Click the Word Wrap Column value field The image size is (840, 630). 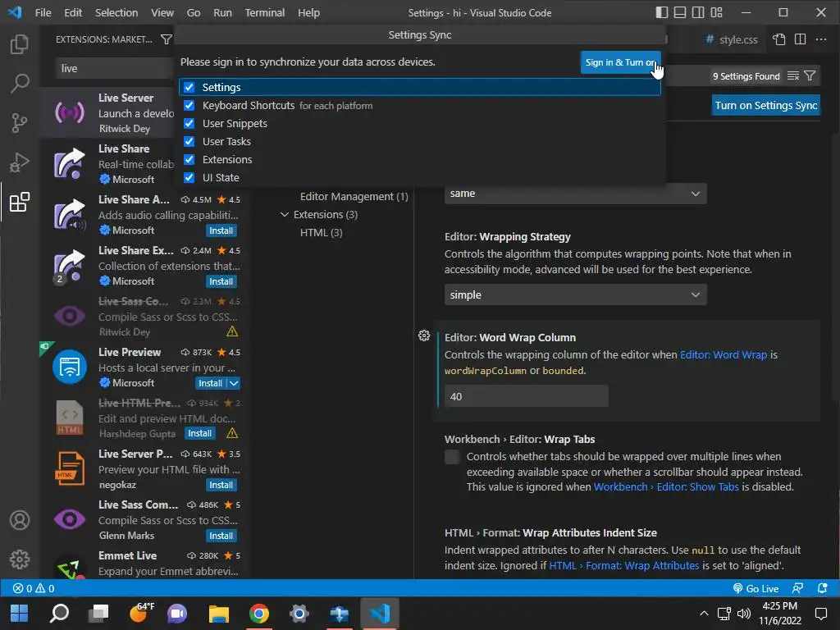[x=526, y=396]
